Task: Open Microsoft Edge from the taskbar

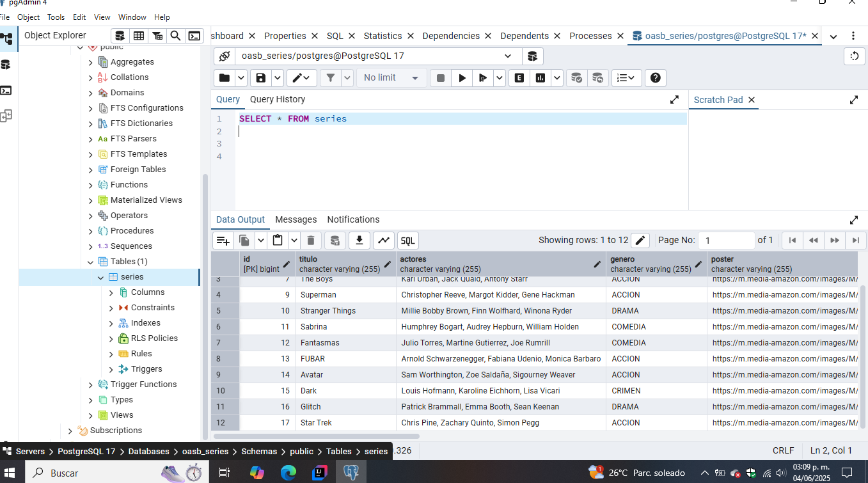Action: (x=288, y=473)
